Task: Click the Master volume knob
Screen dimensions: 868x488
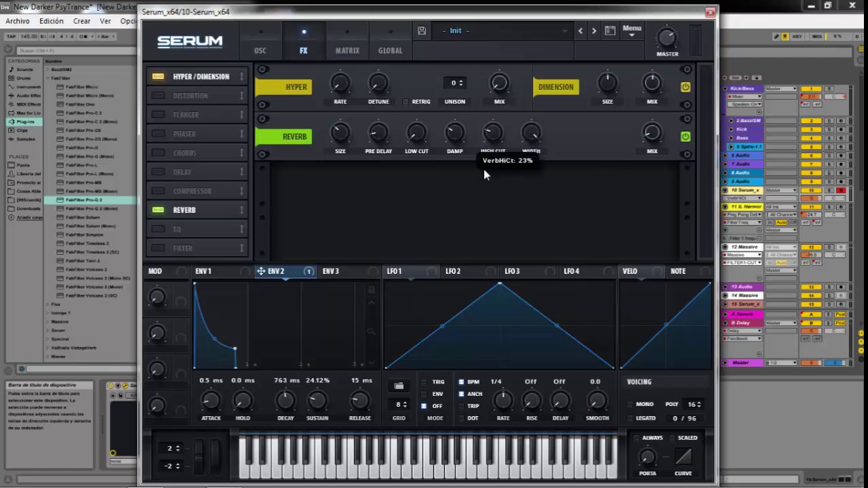Action: click(x=667, y=38)
